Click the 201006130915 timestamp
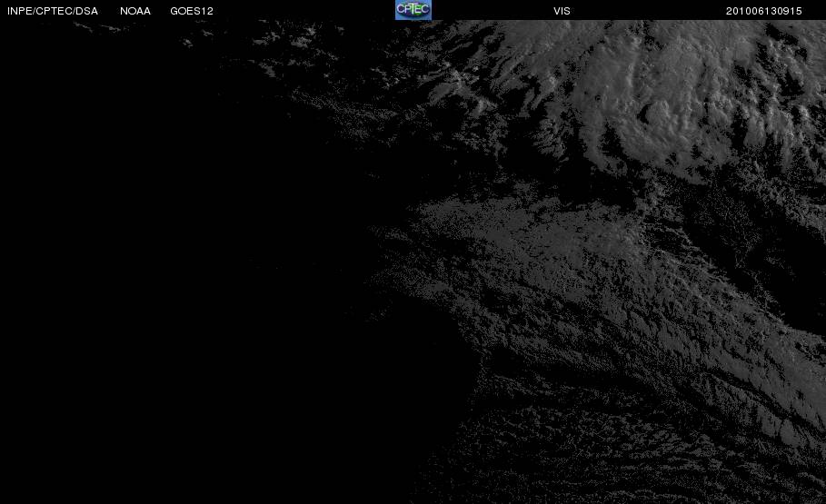Image resolution: width=826 pixels, height=504 pixels. click(x=764, y=11)
